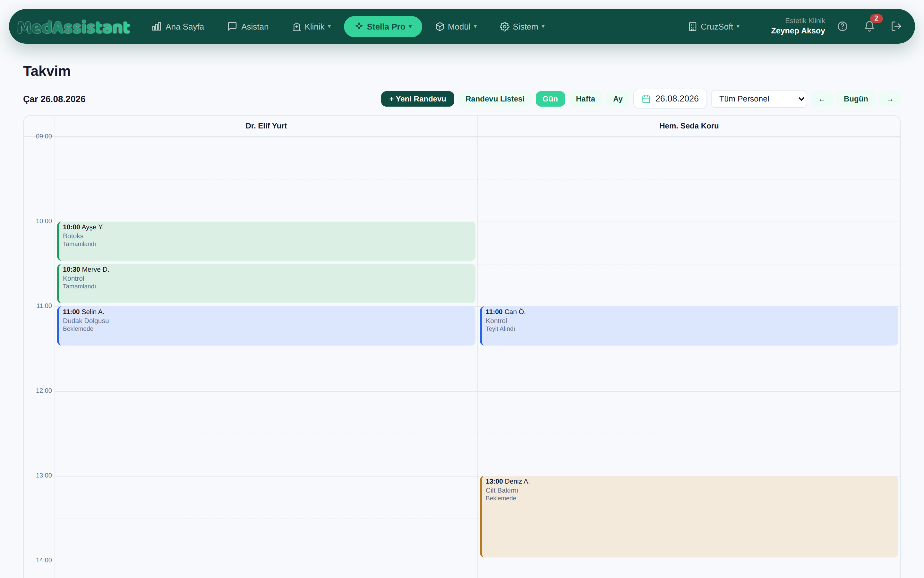
Task: Switch to Hafta week view
Action: coord(585,99)
